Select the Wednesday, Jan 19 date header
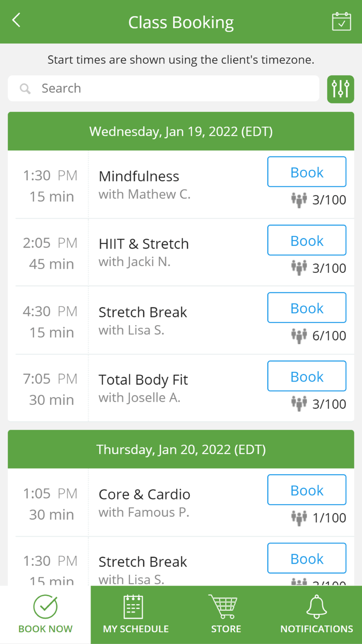This screenshot has height=644, width=362. point(180,131)
